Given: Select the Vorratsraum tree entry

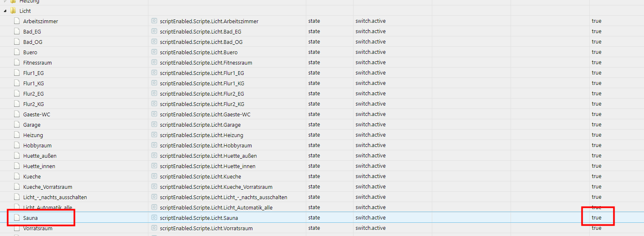Looking at the screenshot, I should point(38,229).
